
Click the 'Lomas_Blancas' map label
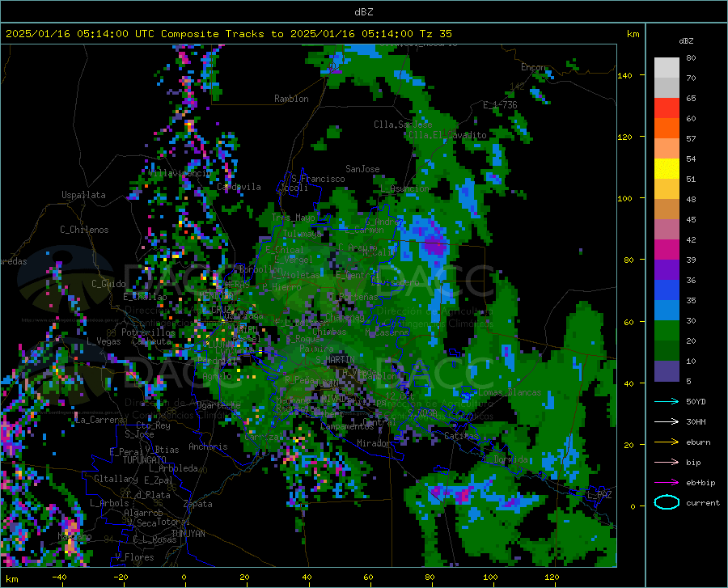point(510,392)
